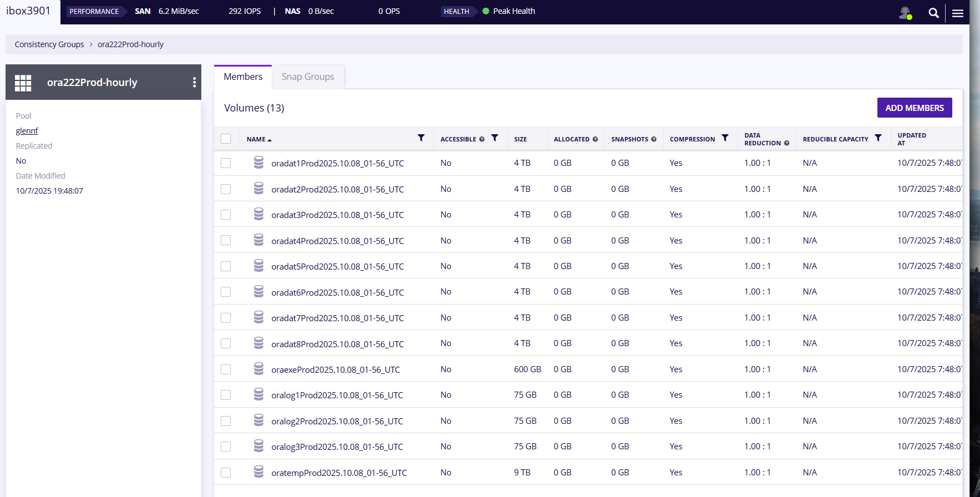980x497 pixels.
Task: Check the oradat1Prod2025.10.08_01-56_UTC row
Action: coord(226,163)
